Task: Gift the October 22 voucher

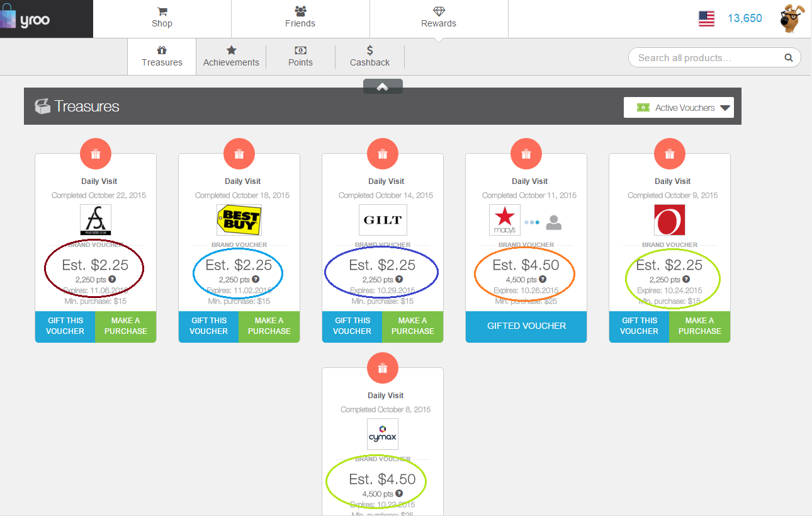Action: 65,326
